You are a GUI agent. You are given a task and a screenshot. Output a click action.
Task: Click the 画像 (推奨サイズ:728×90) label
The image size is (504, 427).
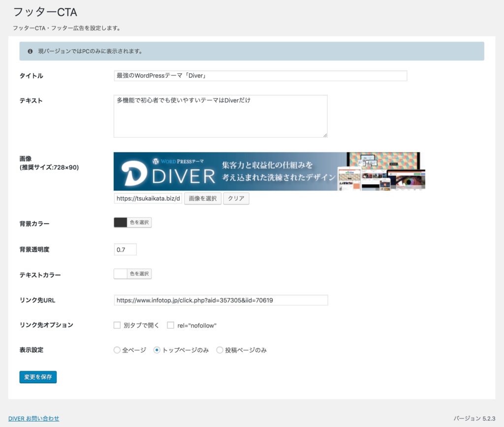[49, 163]
